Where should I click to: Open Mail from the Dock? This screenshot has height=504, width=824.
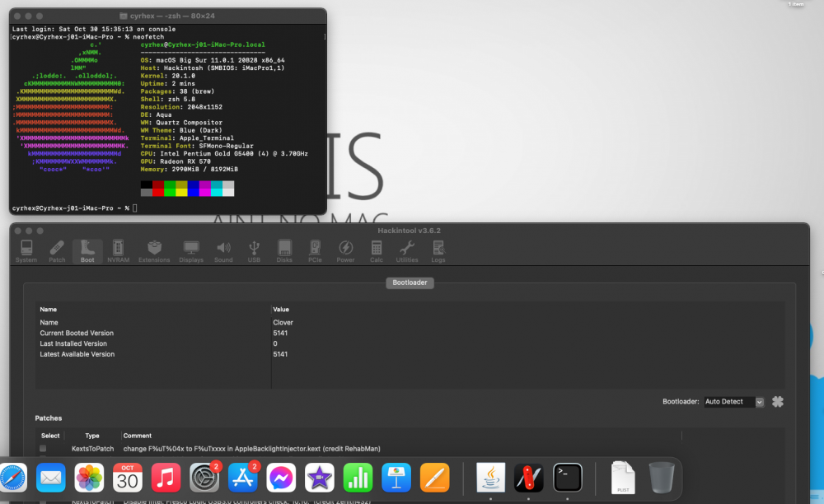click(x=51, y=478)
